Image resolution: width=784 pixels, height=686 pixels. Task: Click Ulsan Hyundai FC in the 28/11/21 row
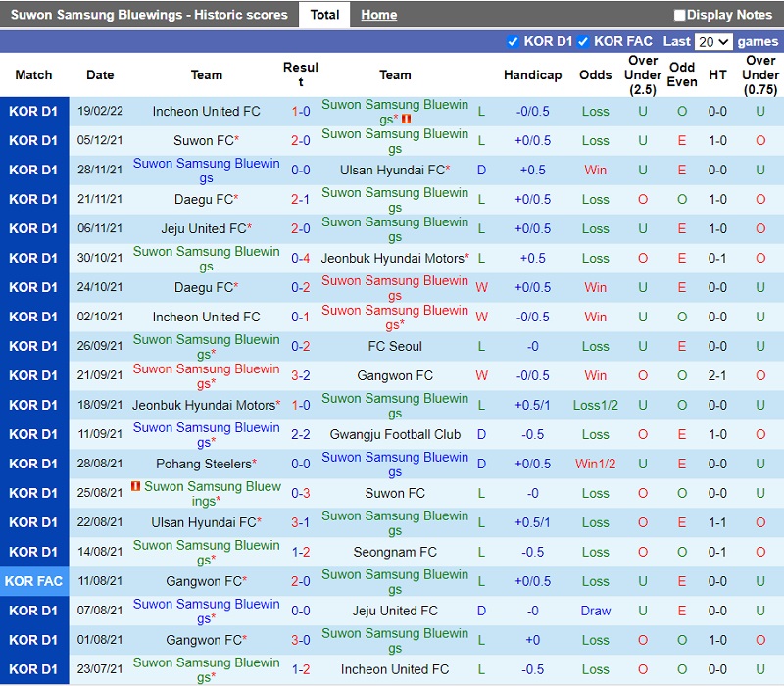pyautogui.click(x=392, y=170)
